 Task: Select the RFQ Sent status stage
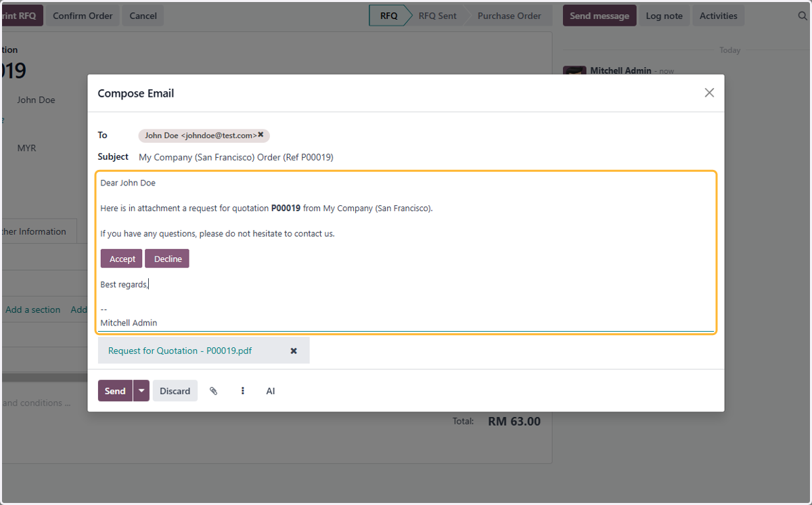(x=437, y=16)
